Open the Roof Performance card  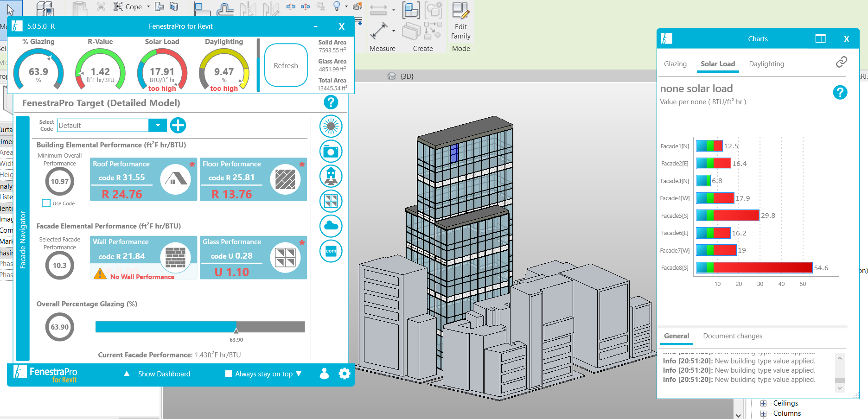coord(144,179)
